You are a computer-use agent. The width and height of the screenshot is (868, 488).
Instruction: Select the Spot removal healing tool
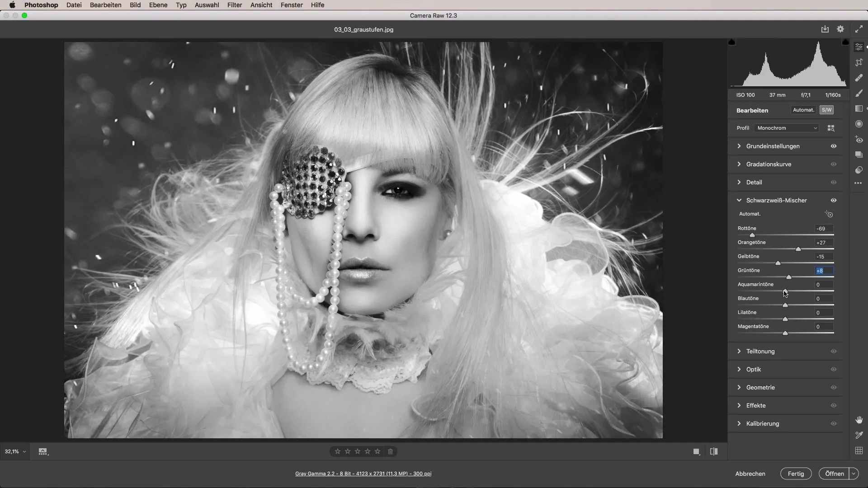coord(859,78)
